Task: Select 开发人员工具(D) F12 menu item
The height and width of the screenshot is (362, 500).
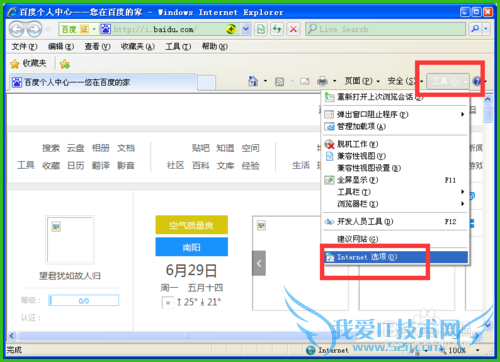Action: 395,222
